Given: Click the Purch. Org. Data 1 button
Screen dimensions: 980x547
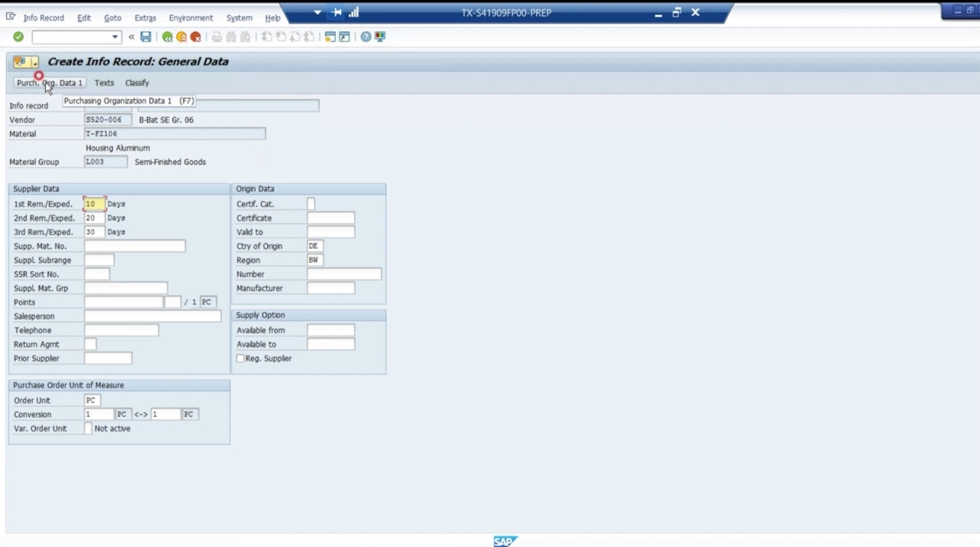Looking at the screenshot, I should pos(49,83).
